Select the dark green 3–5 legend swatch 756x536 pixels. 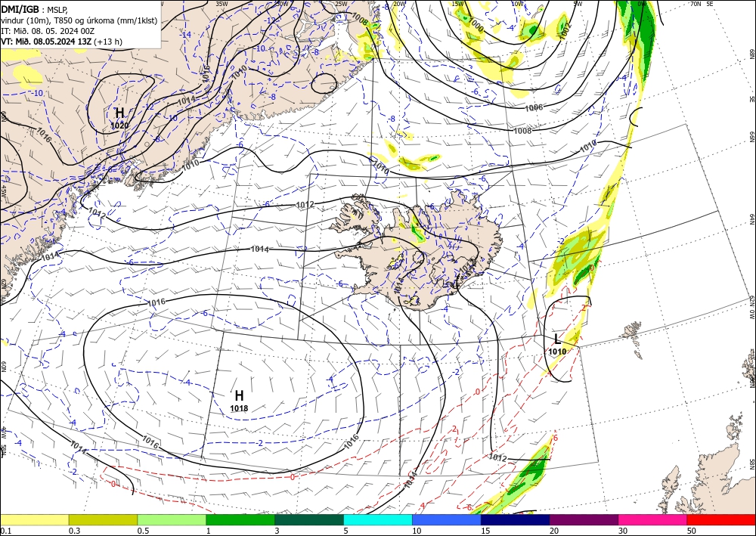click(x=309, y=519)
